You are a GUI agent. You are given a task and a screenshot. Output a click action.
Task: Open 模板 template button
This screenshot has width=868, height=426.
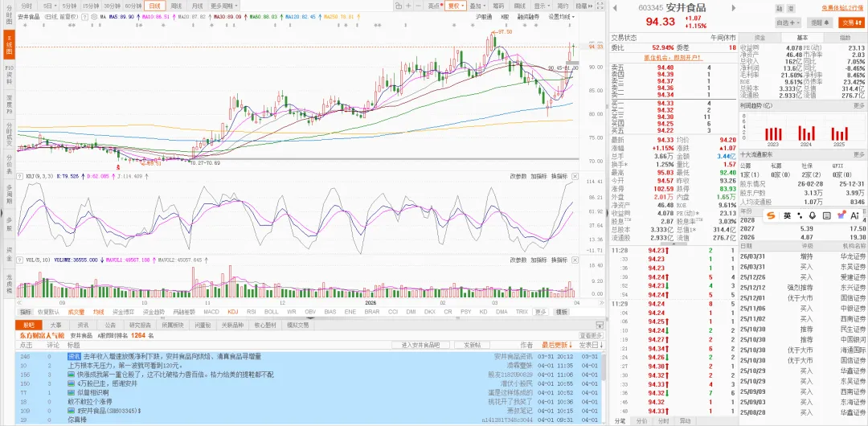coord(562,312)
